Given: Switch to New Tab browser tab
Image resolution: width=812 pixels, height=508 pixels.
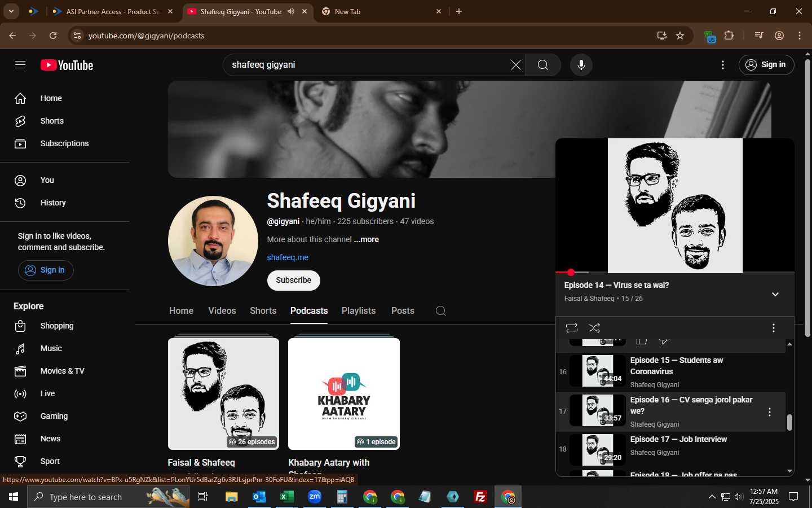Looking at the screenshot, I should (x=381, y=11).
